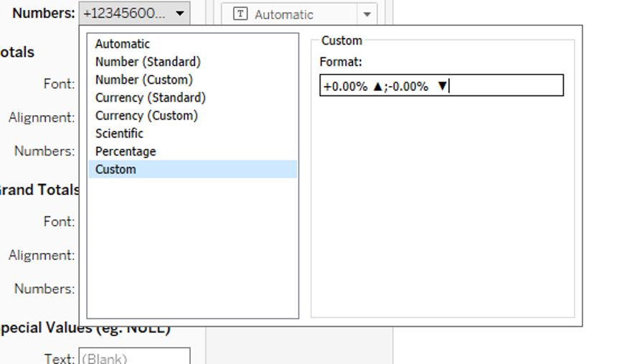Select the highlighted Custom list entry
629x364 pixels.
(115, 169)
